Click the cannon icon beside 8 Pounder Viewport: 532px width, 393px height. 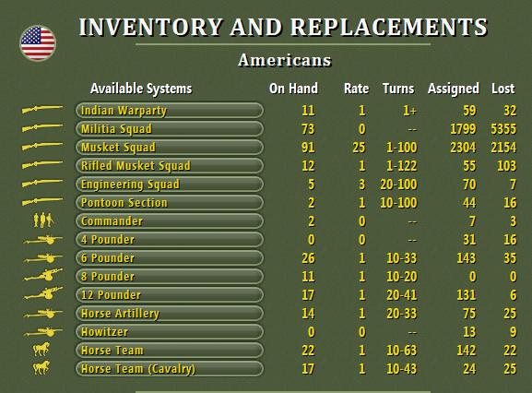click(x=43, y=275)
